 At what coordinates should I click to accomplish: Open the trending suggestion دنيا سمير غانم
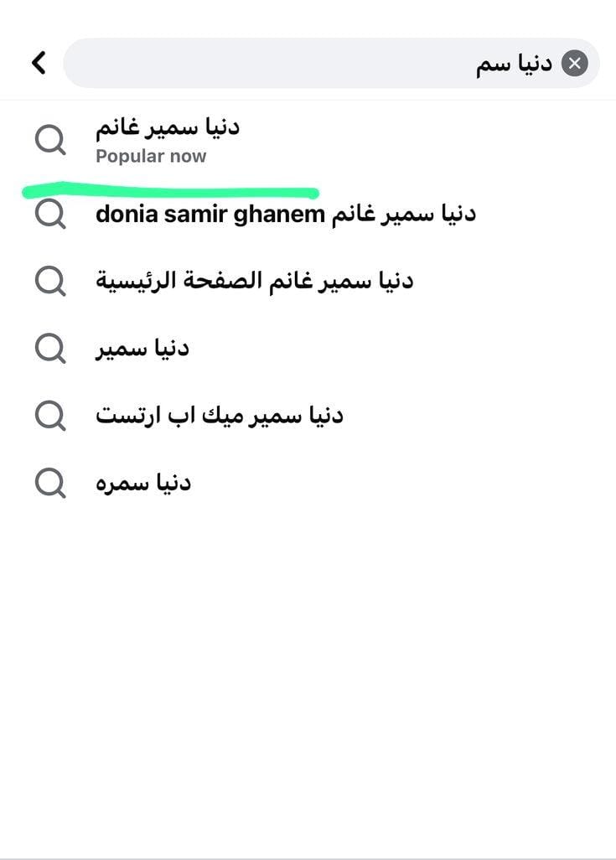pyautogui.click(x=168, y=127)
